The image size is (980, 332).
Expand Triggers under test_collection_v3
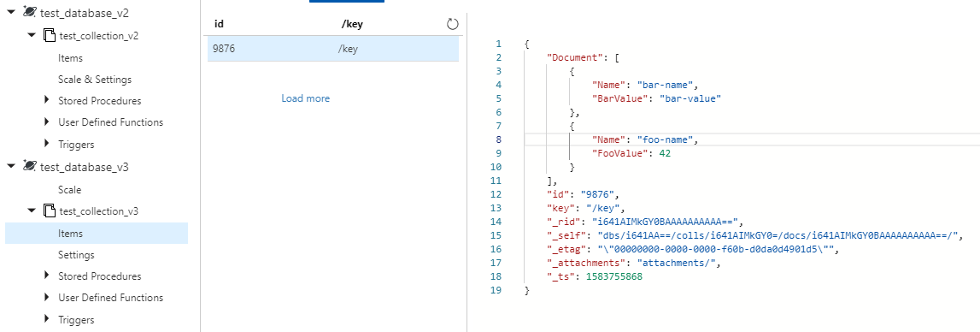[x=47, y=319]
